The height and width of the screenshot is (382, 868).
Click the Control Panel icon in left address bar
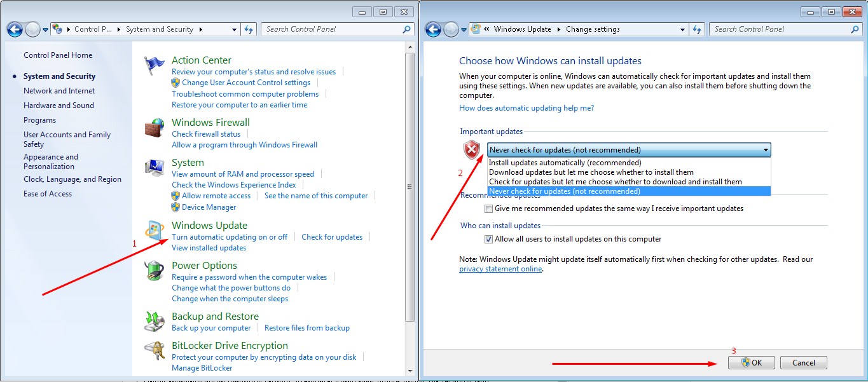57,29
